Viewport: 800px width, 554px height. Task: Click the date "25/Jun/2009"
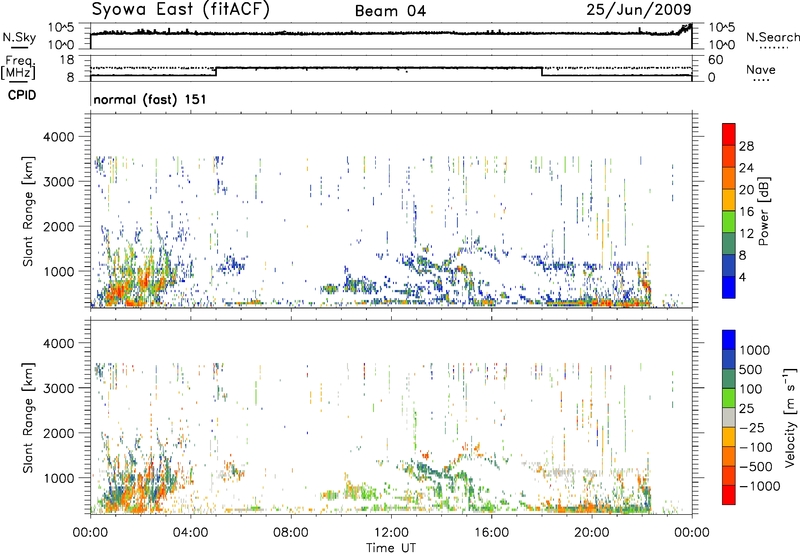[x=639, y=9]
